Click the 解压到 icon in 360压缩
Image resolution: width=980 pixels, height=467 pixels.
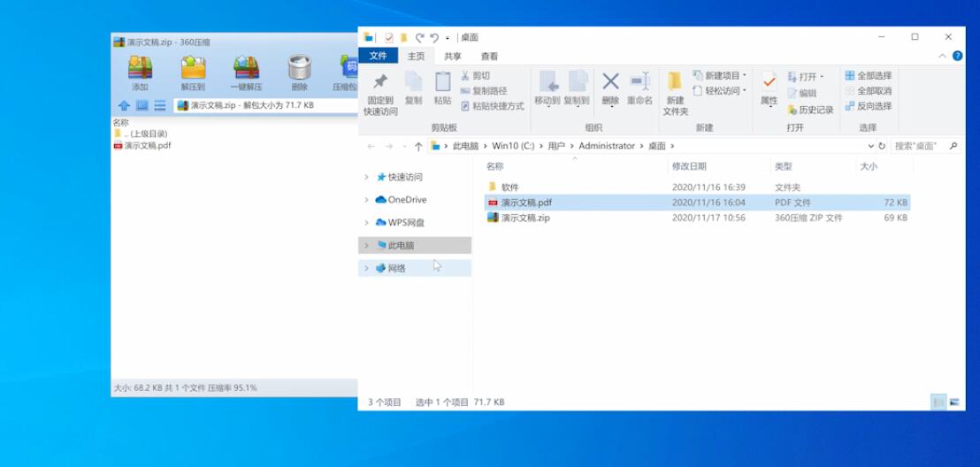tap(193, 67)
